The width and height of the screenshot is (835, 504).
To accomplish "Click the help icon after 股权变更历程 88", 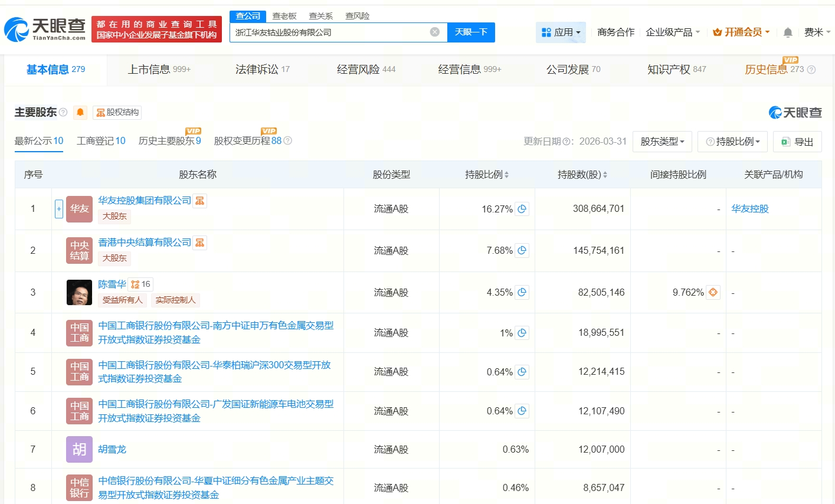I will (x=288, y=141).
